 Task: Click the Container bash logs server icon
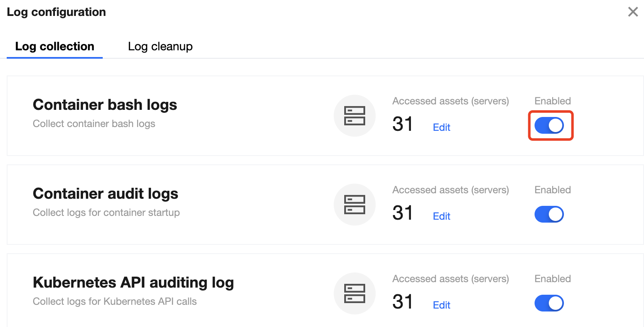coord(354,116)
